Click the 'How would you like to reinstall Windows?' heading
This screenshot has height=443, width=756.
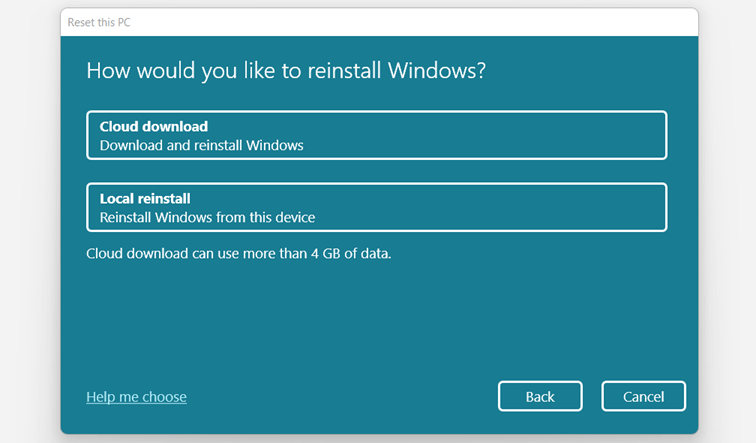(x=286, y=71)
